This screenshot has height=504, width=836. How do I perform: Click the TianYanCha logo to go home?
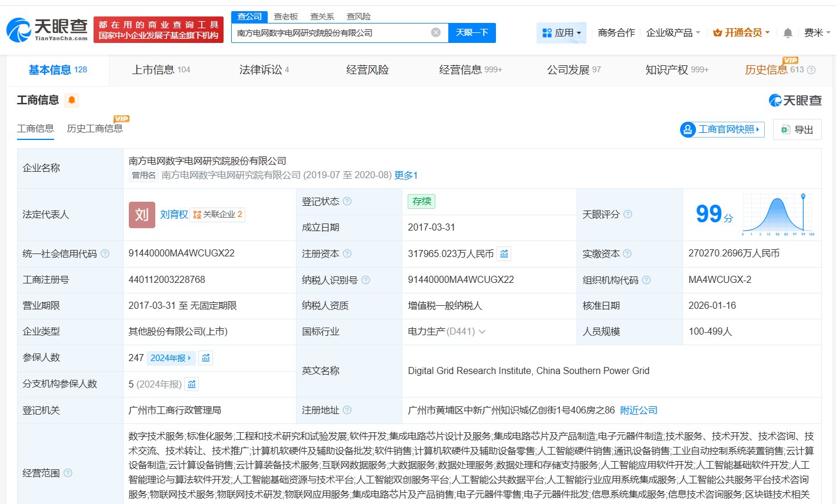pyautogui.click(x=47, y=29)
